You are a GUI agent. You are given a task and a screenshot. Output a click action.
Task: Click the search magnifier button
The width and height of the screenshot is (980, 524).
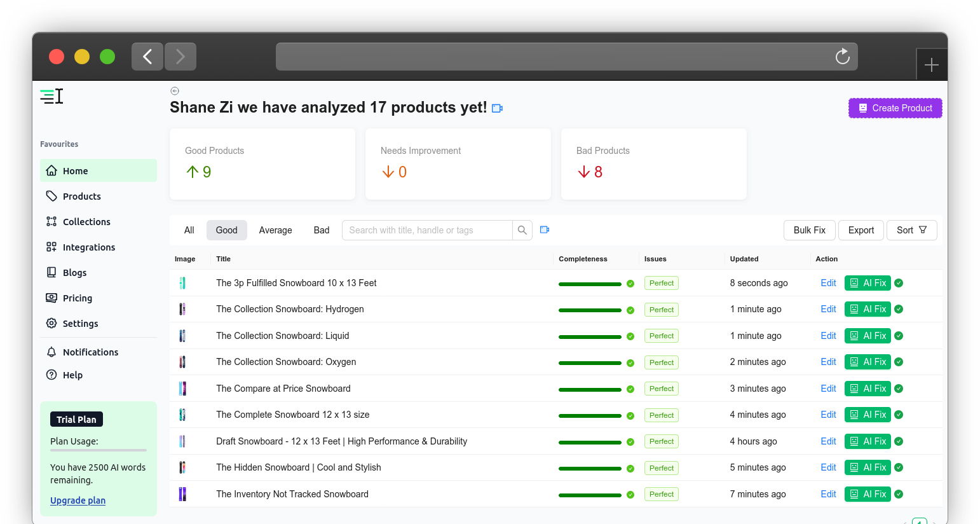tap(522, 230)
